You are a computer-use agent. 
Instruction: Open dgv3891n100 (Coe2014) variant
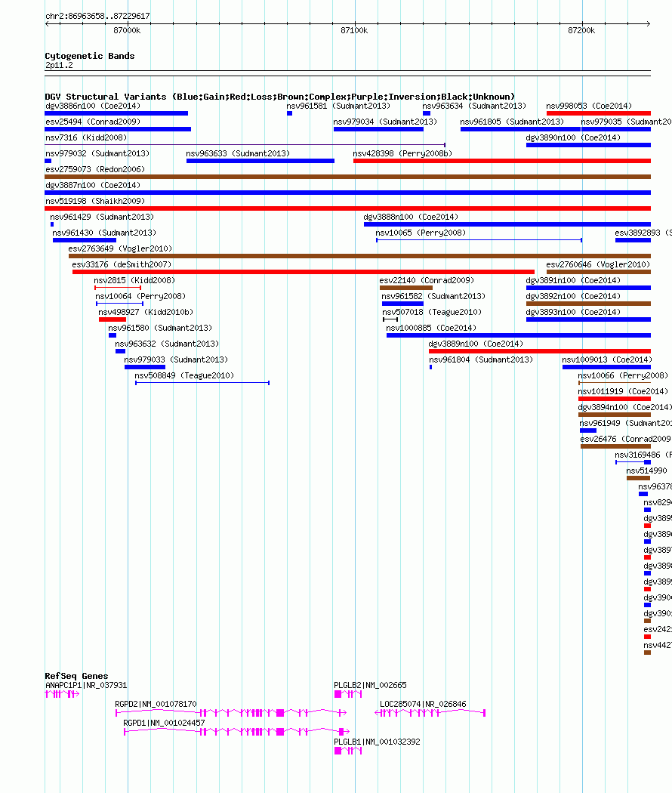click(x=588, y=288)
